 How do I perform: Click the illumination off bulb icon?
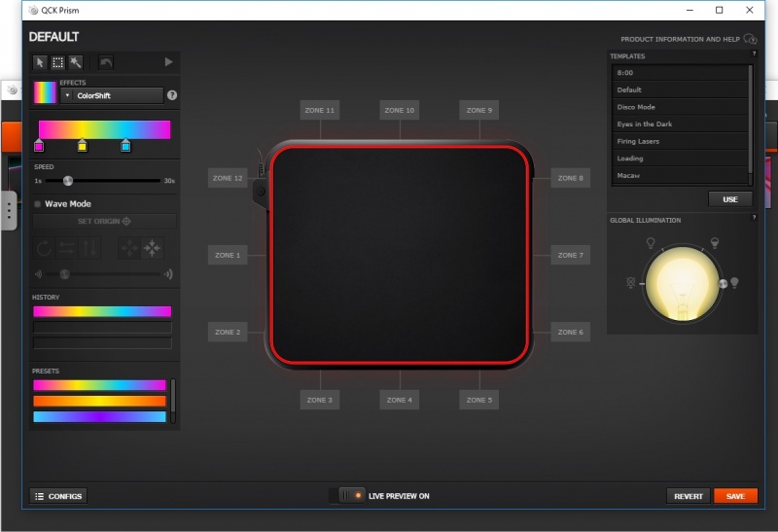(630, 283)
